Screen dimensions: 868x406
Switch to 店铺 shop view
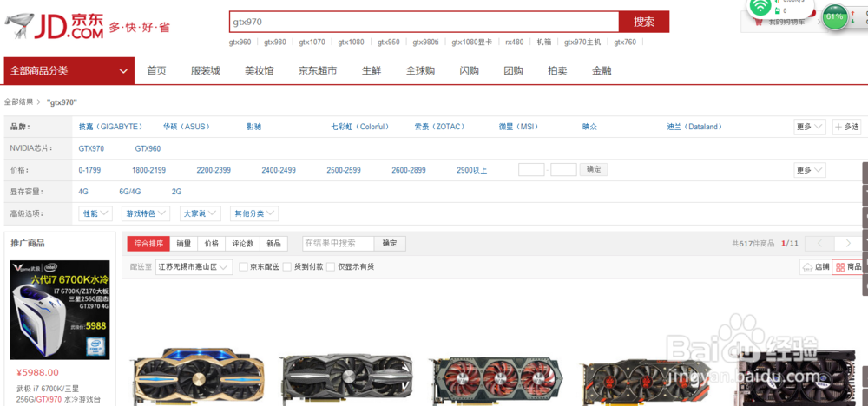pyautogui.click(x=816, y=266)
